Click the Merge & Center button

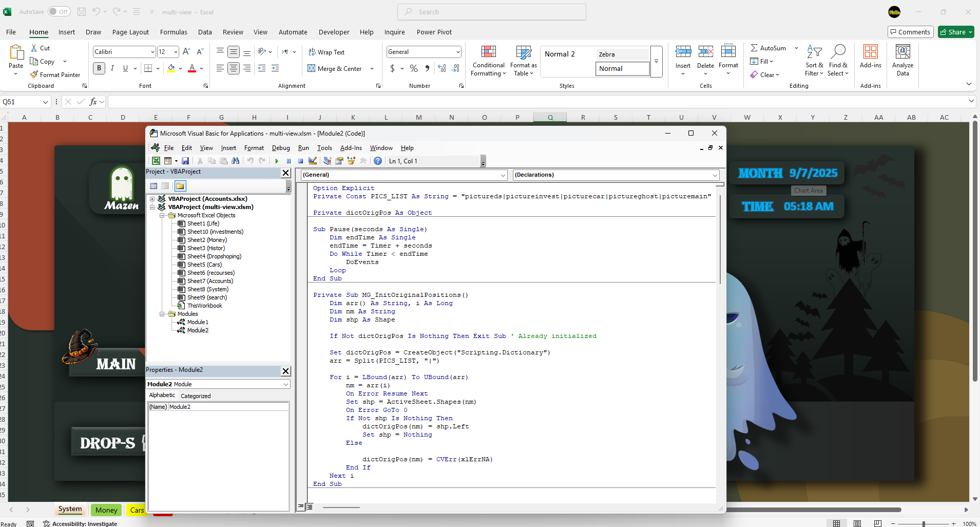click(x=335, y=68)
